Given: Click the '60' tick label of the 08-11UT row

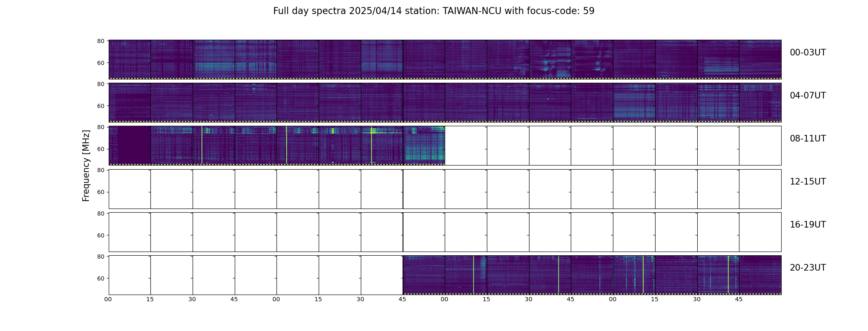Looking at the screenshot, I should (x=100, y=149).
